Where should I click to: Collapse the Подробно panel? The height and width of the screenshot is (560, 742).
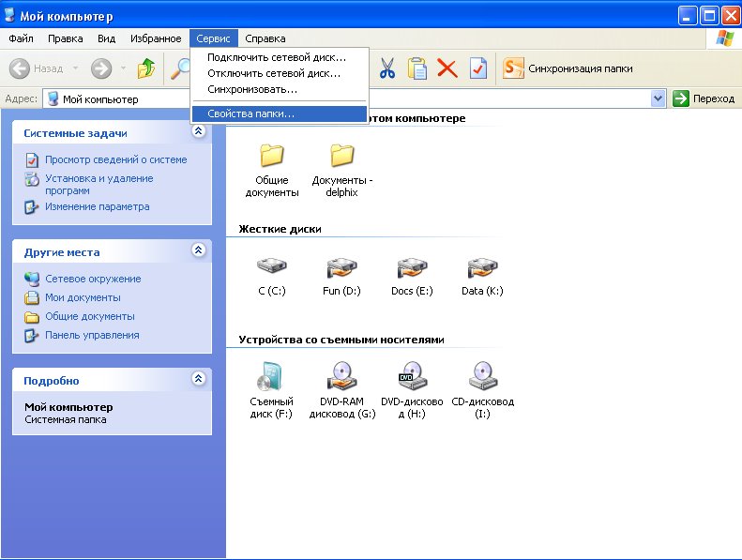click(198, 379)
